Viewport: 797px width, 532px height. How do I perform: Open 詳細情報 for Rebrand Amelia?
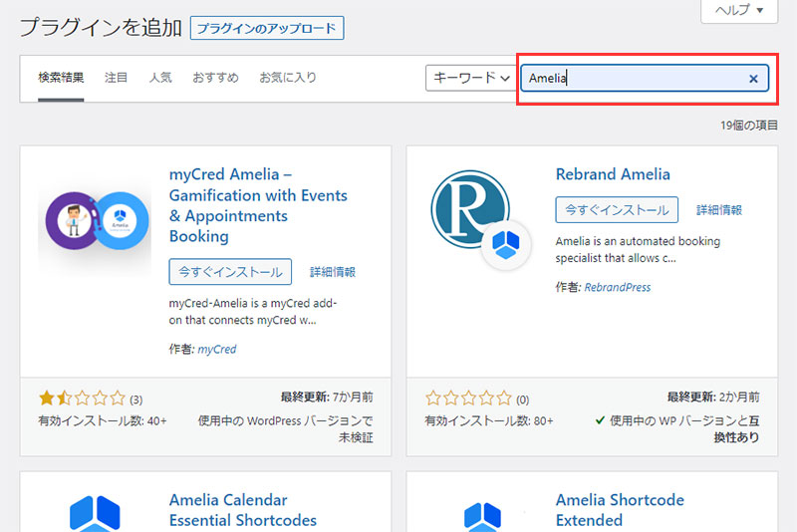pos(719,210)
